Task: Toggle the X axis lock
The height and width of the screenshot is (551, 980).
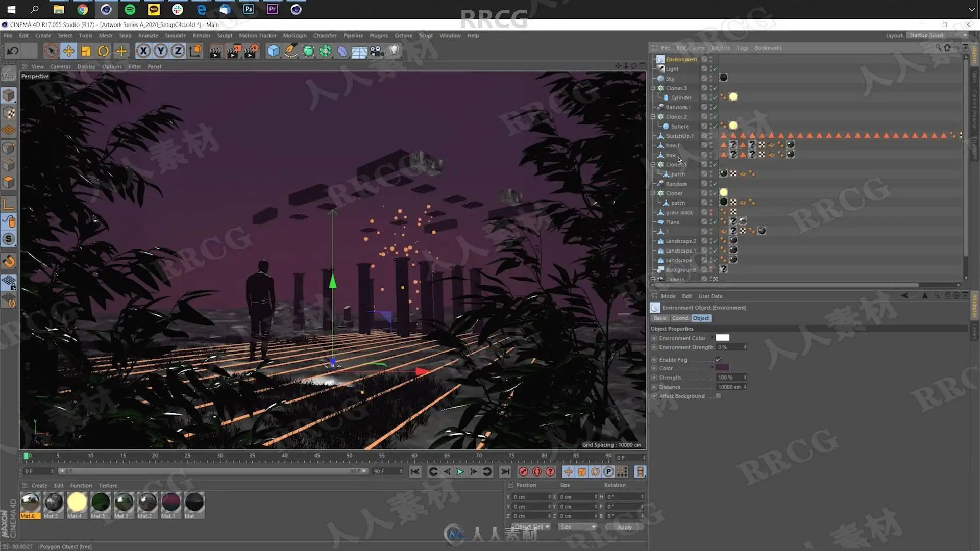Action: (143, 51)
